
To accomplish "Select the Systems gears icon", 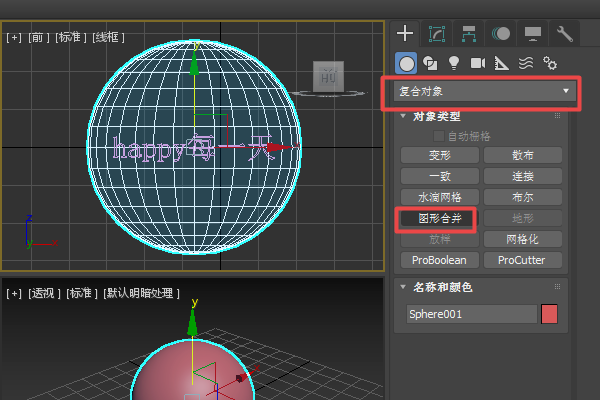I will (x=550, y=63).
